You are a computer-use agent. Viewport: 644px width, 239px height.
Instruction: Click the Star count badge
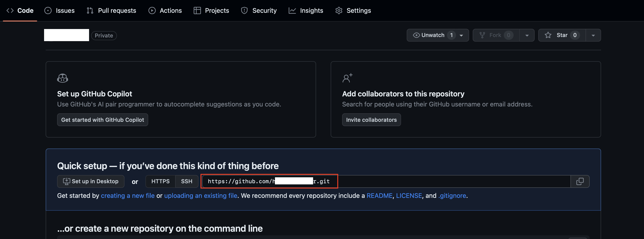[x=575, y=35]
